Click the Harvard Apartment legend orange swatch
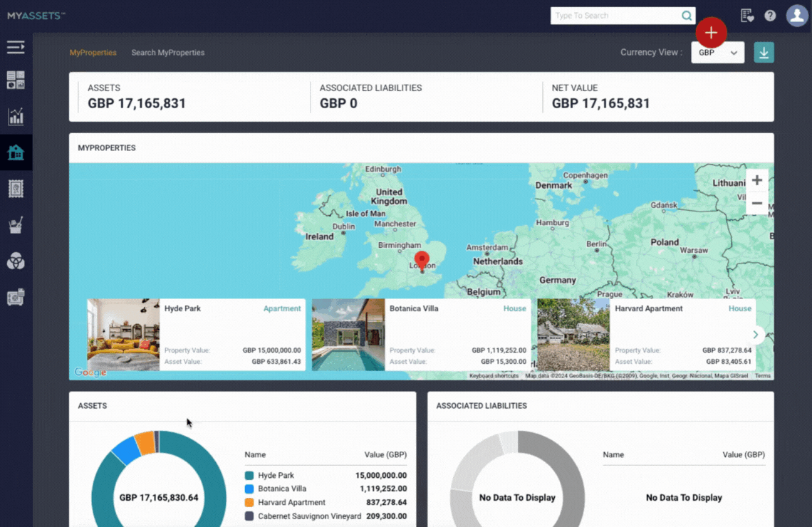The width and height of the screenshot is (812, 527). 249,502
